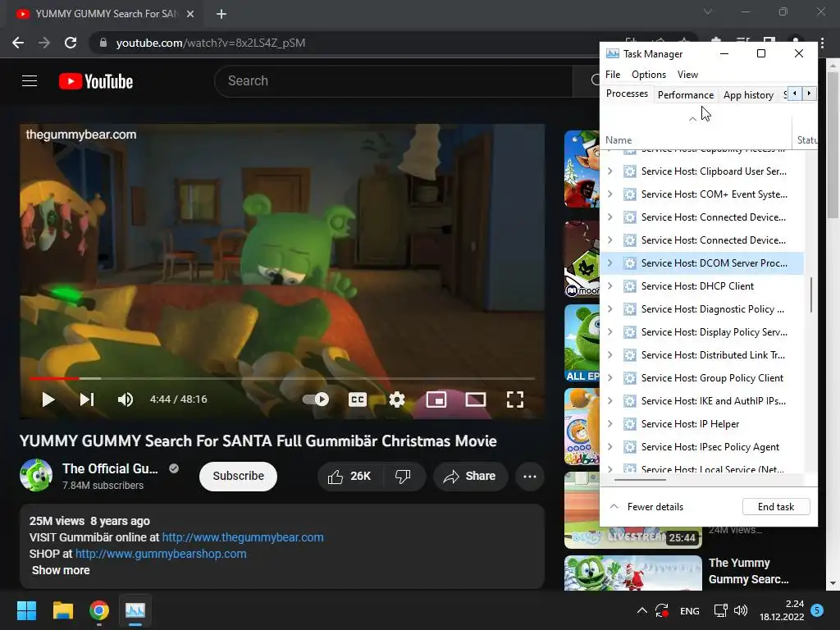Select Service Host: IPsec Policy Agent row
Screen dimensions: 840x630
coord(702,447)
